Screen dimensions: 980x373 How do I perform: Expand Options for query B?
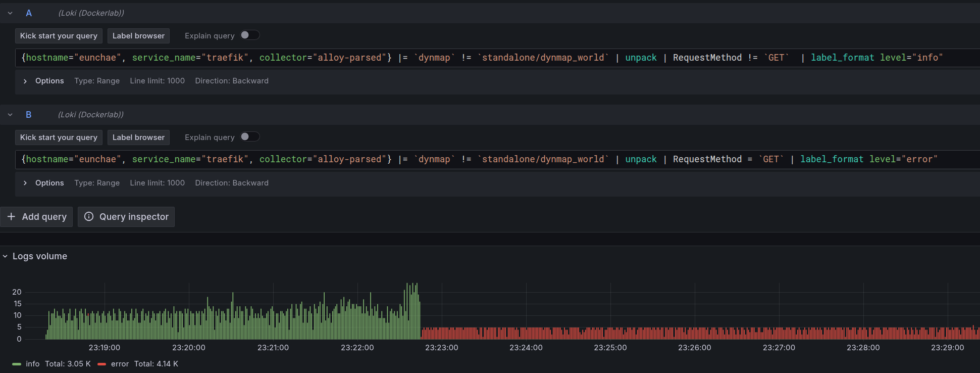(x=25, y=183)
